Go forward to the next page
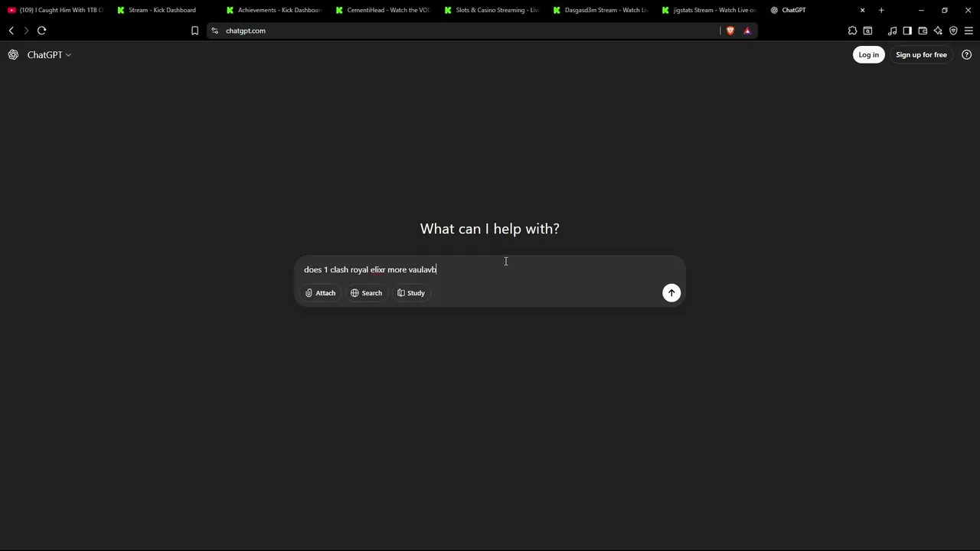Screen dimensions: 980x551 [x=26, y=31]
